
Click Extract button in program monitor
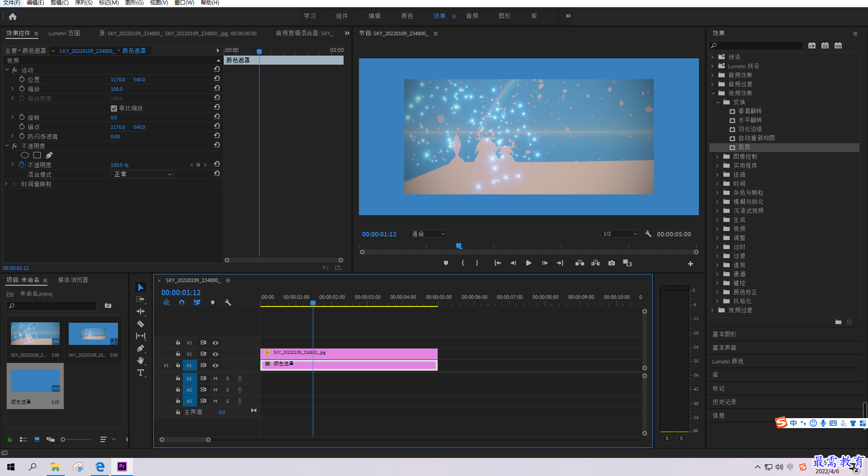click(x=596, y=263)
